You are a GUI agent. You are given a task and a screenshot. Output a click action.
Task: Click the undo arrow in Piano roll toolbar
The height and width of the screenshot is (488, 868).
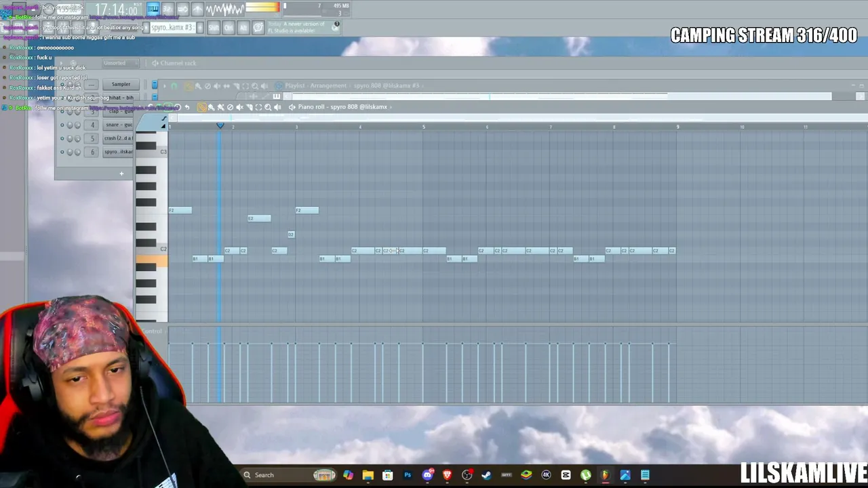click(x=187, y=107)
